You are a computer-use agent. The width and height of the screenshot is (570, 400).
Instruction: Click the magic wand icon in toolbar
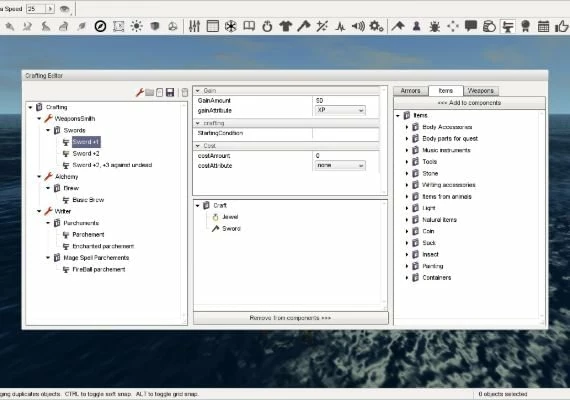coord(322,26)
